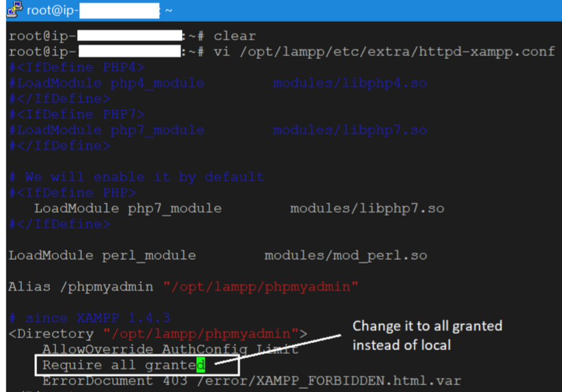Screen dimensions: 562x392
Task: Click the httpd-xampp.conf path in vi command
Action: tap(397, 52)
